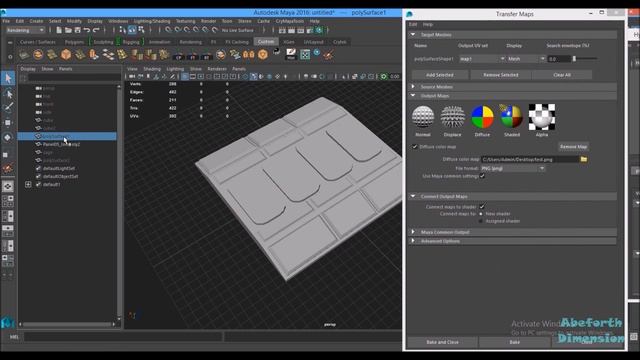Screen dimensions: 640x360
Task: Select the New shader radio button
Action: click(481, 214)
